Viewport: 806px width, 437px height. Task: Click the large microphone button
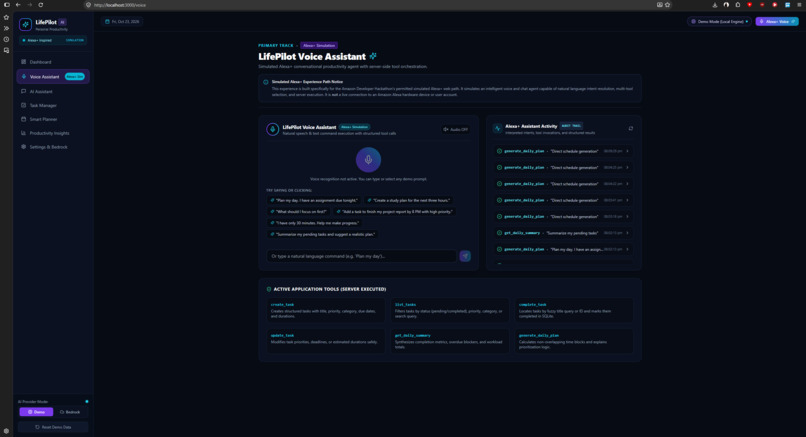pyautogui.click(x=368, y=159)
